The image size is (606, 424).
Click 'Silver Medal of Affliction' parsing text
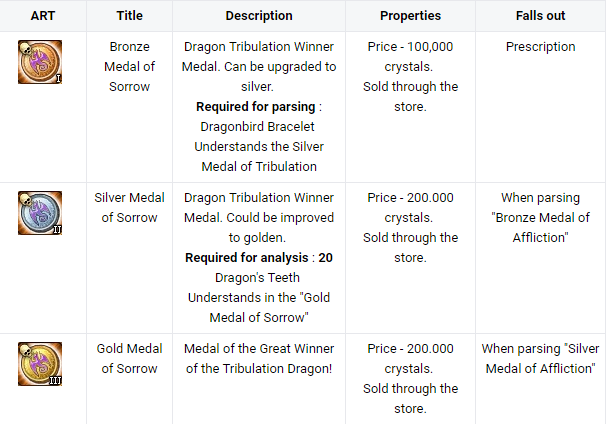(540, 359)
